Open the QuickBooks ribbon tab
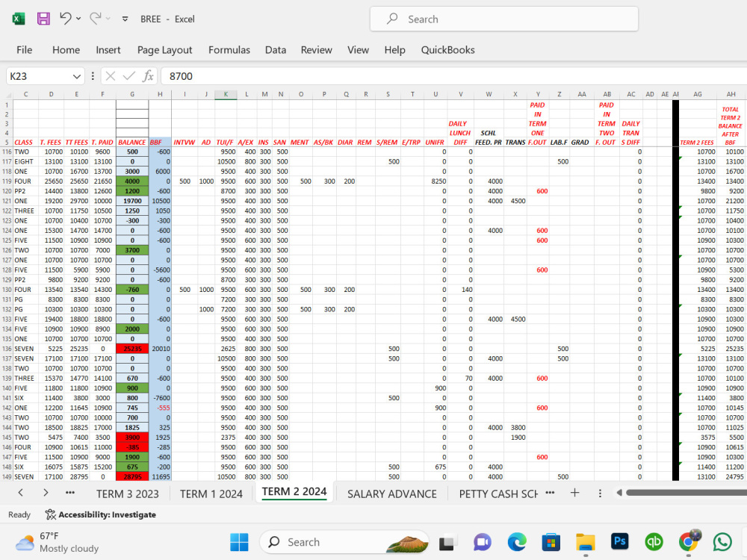This screenshot has width=747, height=560. click(x=447, y=50)
